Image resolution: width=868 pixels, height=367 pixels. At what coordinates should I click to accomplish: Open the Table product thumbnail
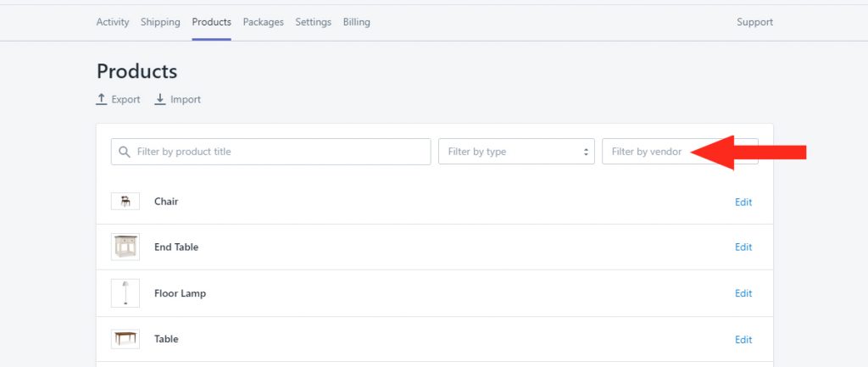(125, 339)
